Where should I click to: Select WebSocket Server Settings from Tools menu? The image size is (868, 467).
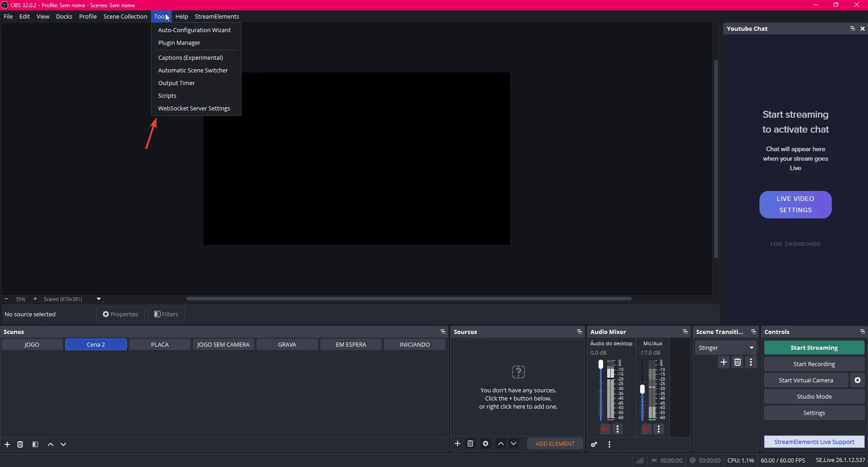194,108
